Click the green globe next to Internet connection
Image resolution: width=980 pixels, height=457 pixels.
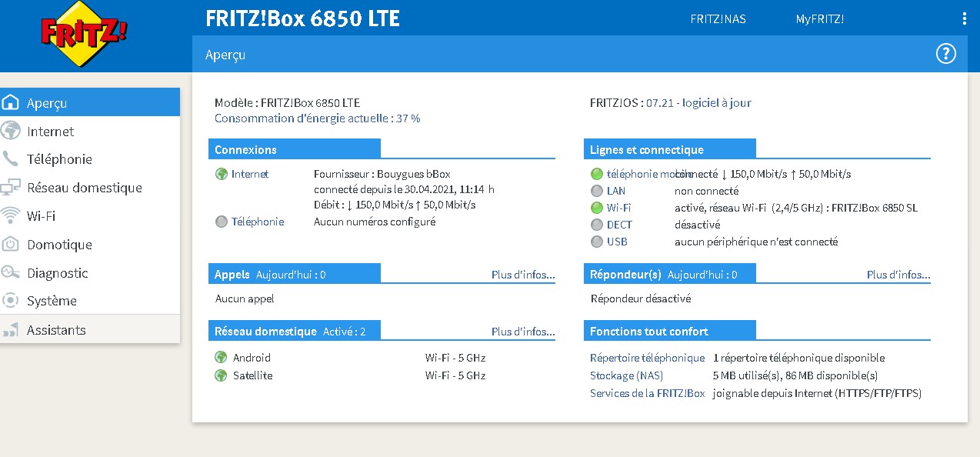pyautogui.click(x=222, y=174)
